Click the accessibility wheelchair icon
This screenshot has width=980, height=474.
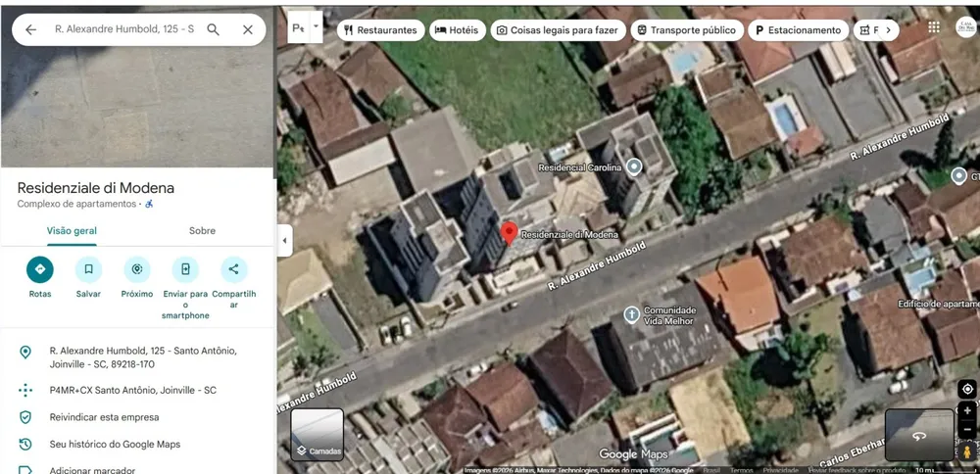pyautogui.click(x=149, y=205)
